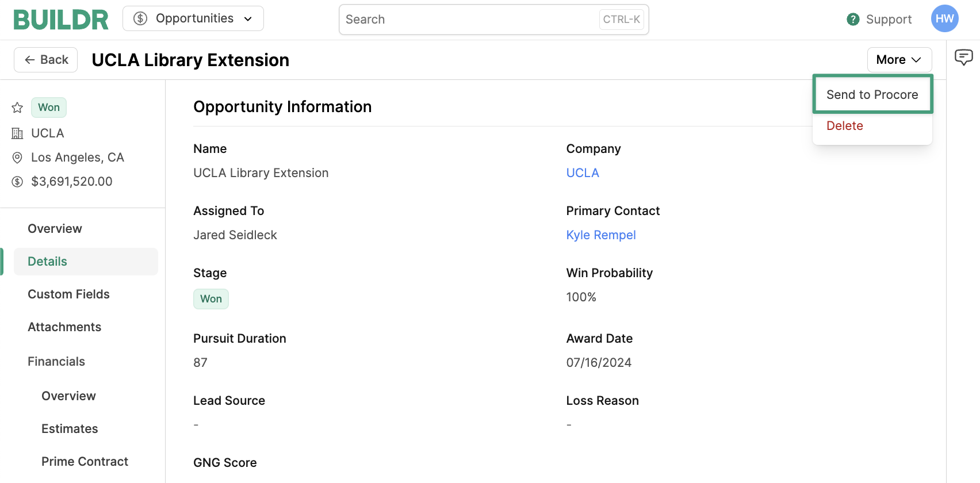The image size is (980, 483).
Task: Click the 'Opportunity Information' heading
Action: 282,107
